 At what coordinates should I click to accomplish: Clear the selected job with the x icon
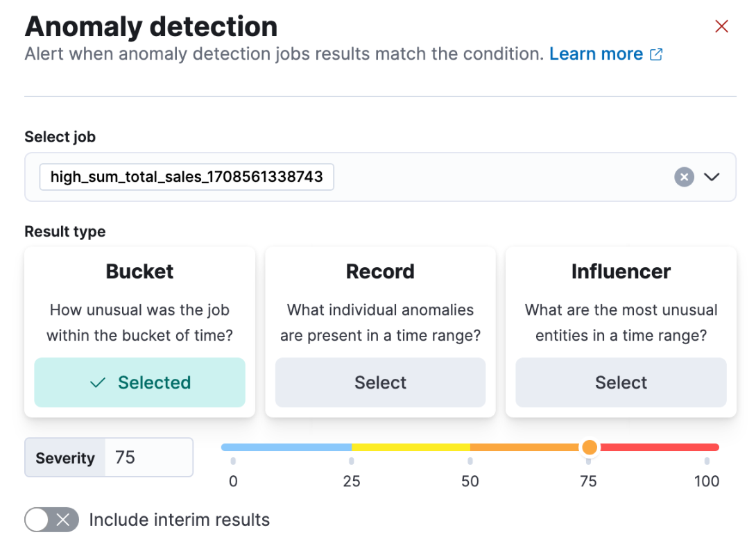coord(684,177)
